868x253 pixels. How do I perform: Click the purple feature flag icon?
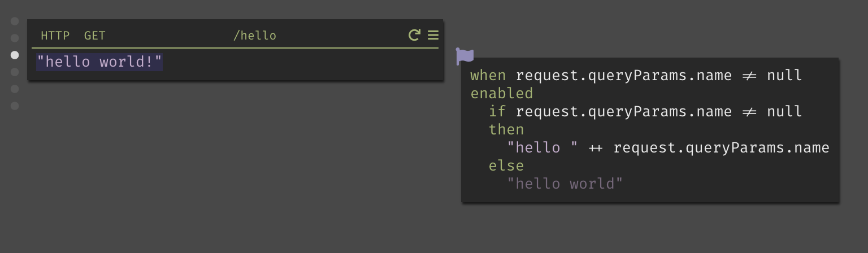tap(465, 56)
